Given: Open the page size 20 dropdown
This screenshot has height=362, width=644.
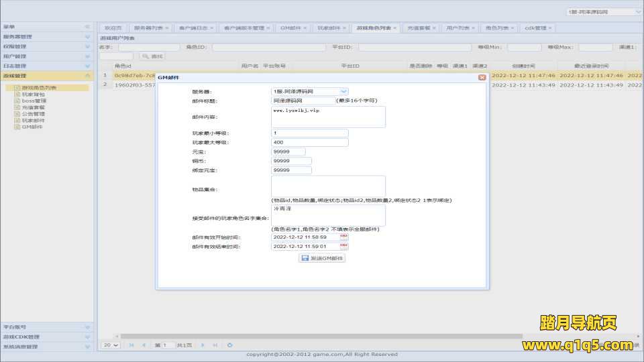Looking at the screenshot, I should [x=110, y=345].
